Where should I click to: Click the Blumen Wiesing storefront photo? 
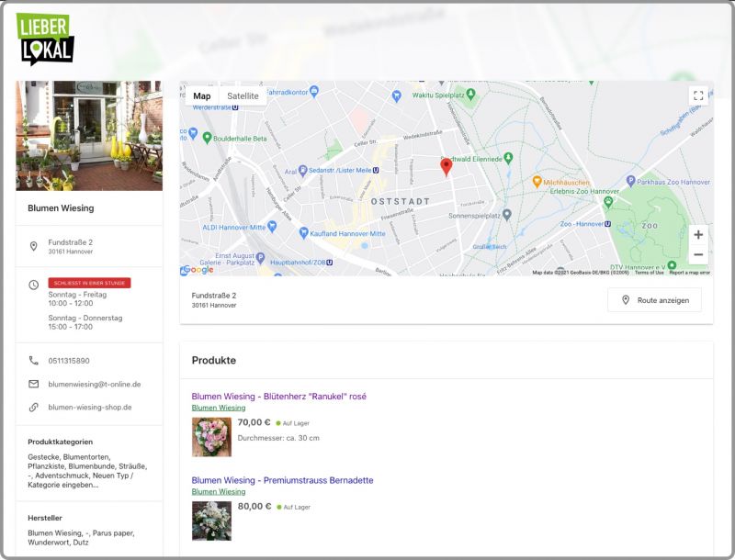[89, 136]
